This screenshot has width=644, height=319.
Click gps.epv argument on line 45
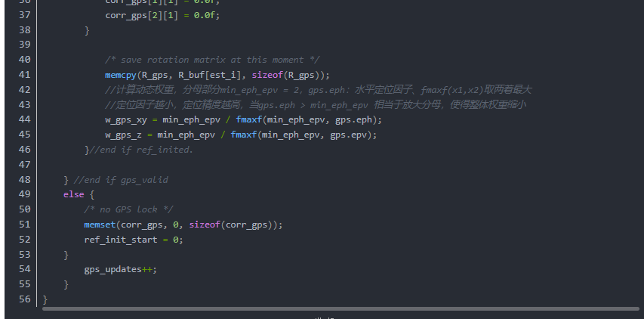click(x=348, y=135)
